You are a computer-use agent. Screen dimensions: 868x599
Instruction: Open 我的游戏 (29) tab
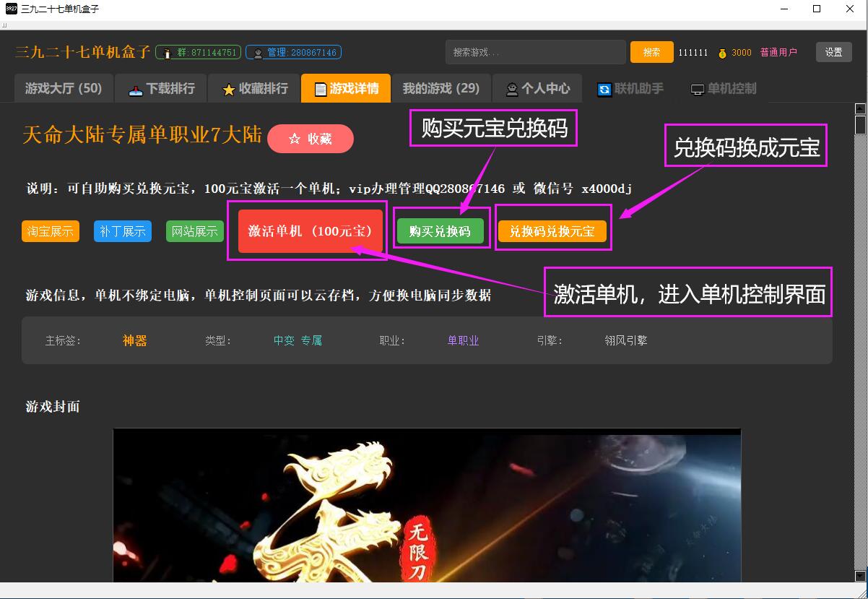440,89
